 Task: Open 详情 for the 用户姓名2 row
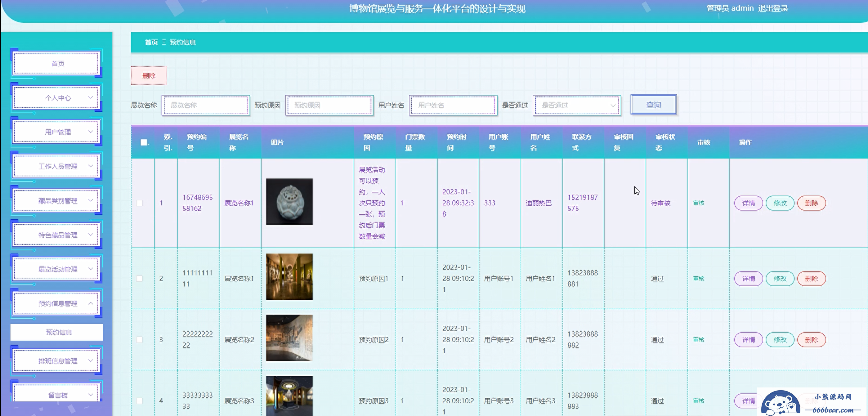point(748,340)
